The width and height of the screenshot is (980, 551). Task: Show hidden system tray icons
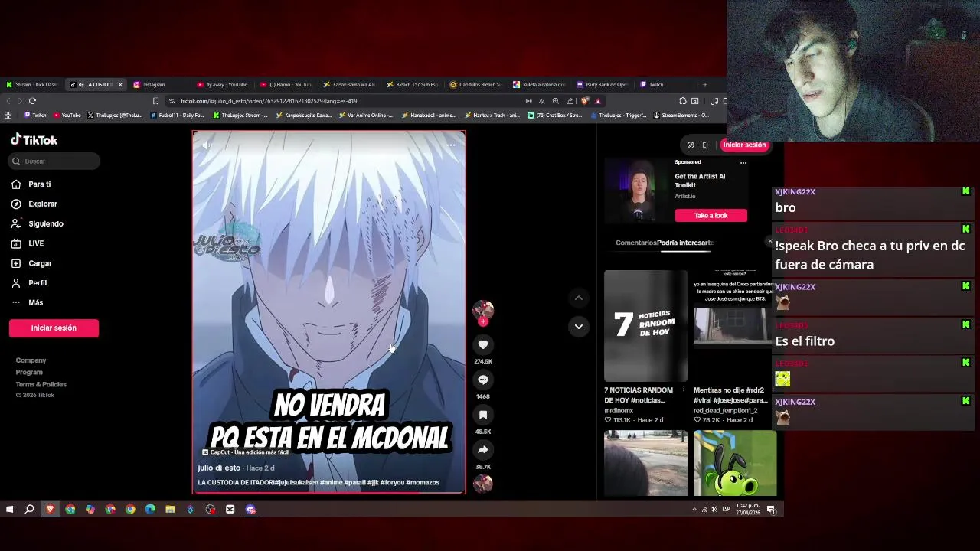[x=694, y=510]
